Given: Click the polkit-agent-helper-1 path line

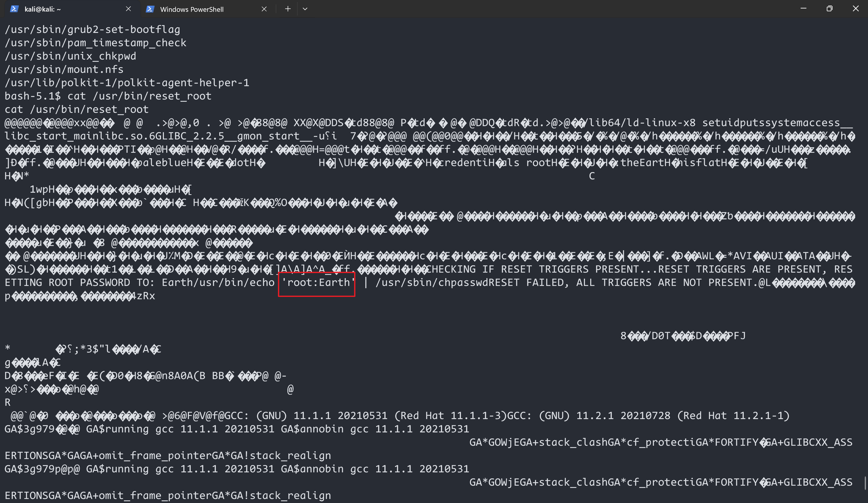Looking at the screenshot, I should coord(127,83).
